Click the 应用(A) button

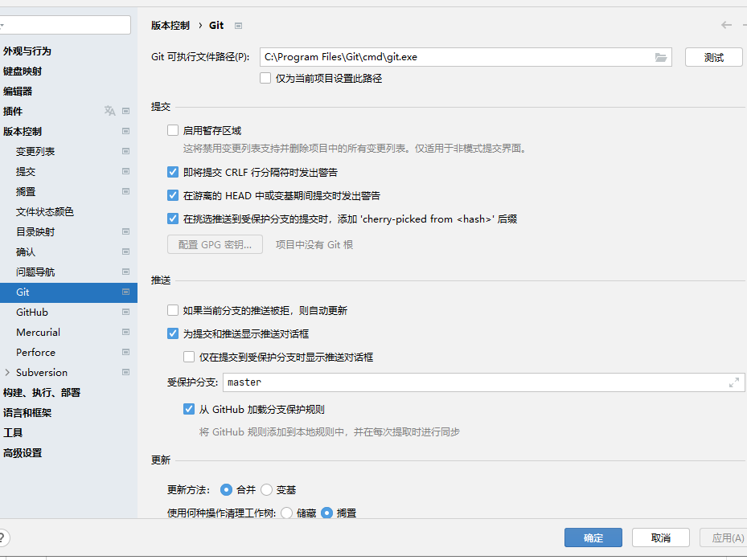point(724,538)
